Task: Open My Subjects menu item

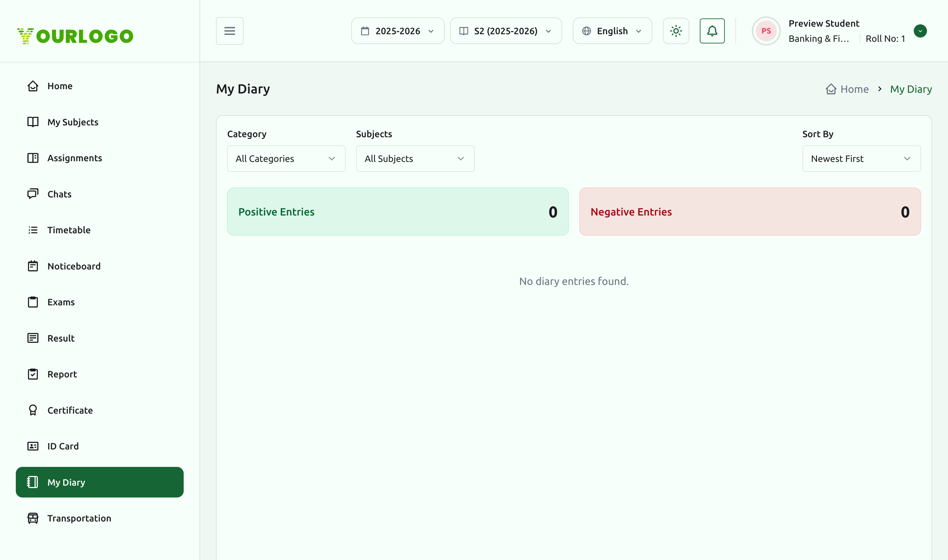Action: [100, 122]
